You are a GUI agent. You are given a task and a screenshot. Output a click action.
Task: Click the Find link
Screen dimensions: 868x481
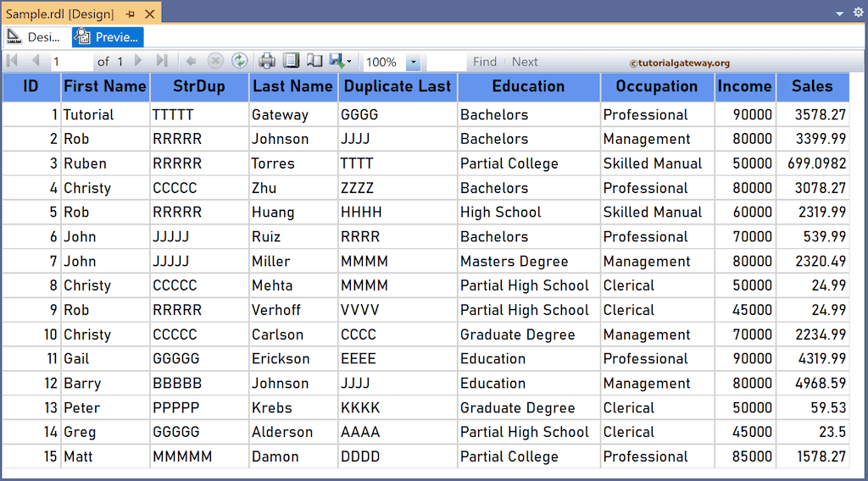pos(485,62)
